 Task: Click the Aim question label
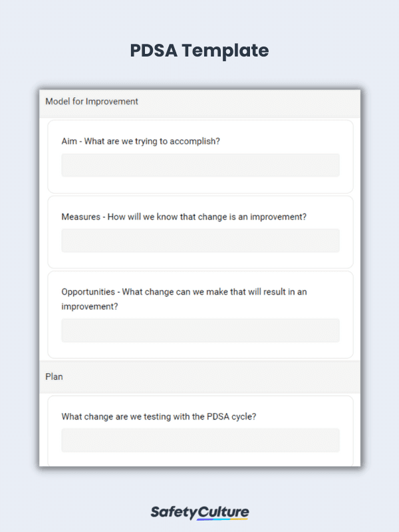(x=140, y=141)
